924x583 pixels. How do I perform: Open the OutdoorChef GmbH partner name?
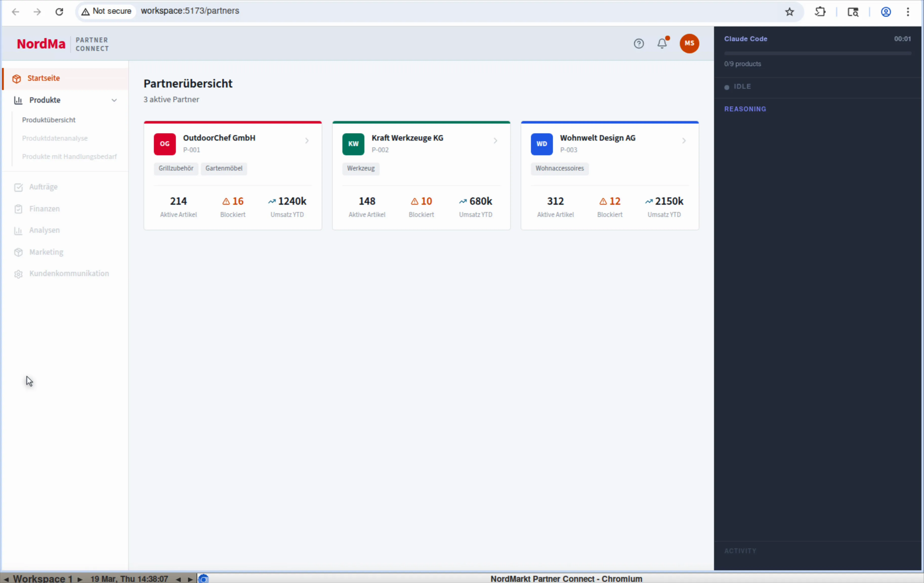219,138
